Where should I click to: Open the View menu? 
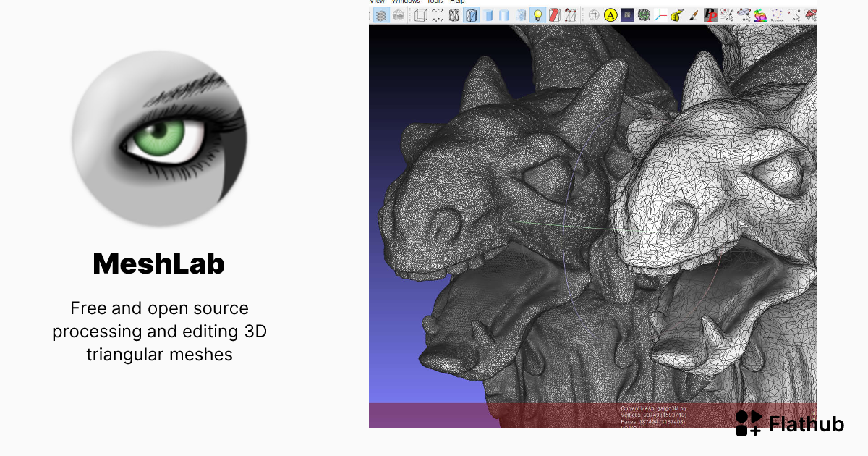pos(377,1)
